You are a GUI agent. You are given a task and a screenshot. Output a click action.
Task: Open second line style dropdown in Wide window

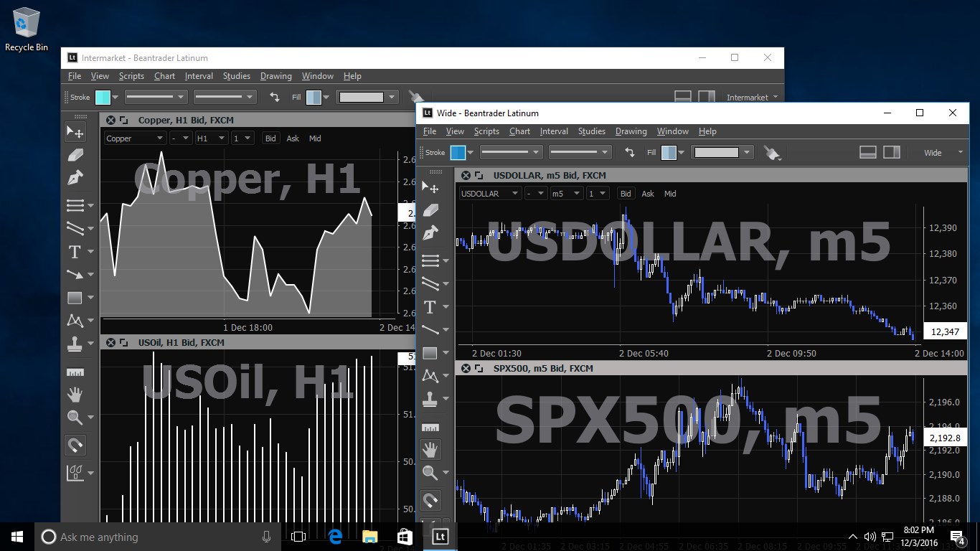[579, 152]
